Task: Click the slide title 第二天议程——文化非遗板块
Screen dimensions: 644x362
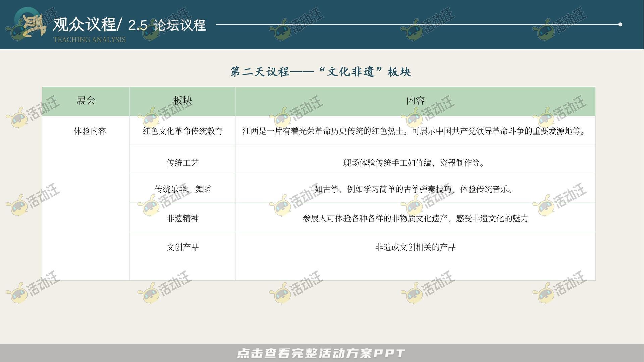Action: click(321, 71)
